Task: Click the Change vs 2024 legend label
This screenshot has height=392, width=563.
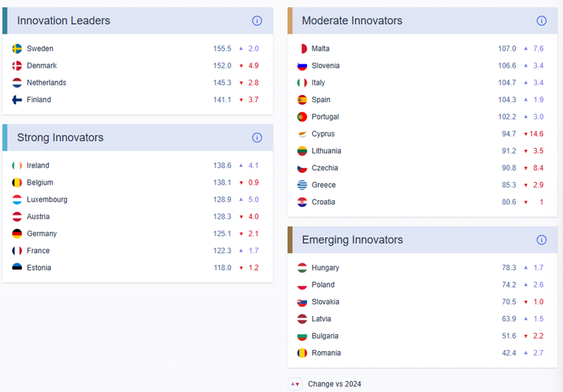Action: (x=334, y=384)
